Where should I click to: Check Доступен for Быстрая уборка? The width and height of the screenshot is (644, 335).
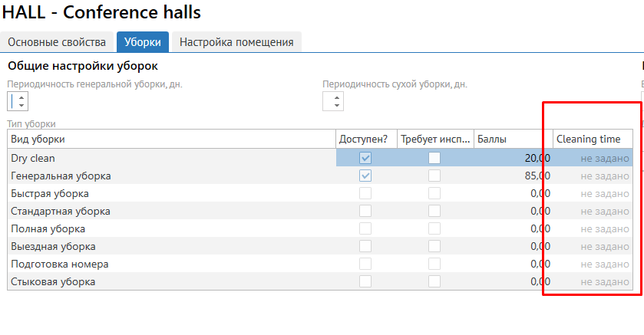(366, 193)
